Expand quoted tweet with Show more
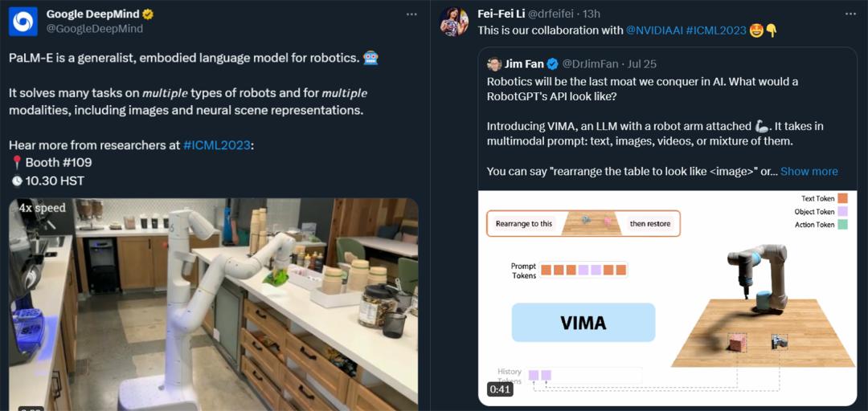The image size is (868, 411). tap(809, 171)
